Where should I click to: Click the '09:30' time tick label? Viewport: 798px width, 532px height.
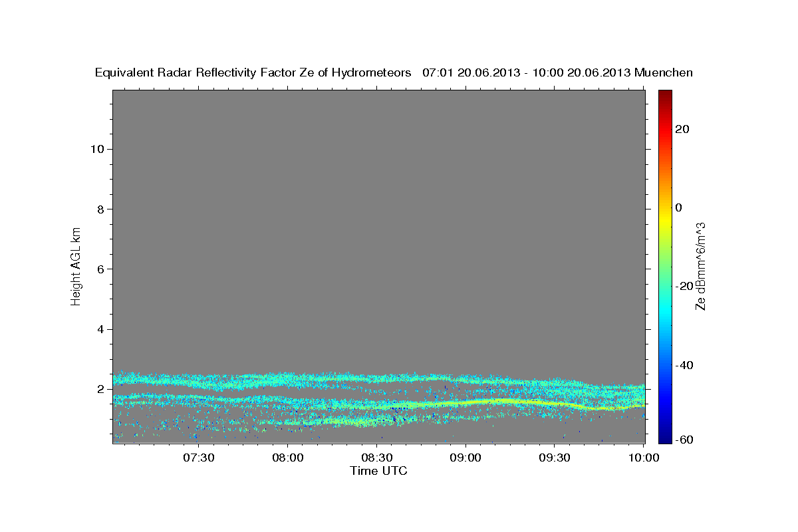pos(555,458)
